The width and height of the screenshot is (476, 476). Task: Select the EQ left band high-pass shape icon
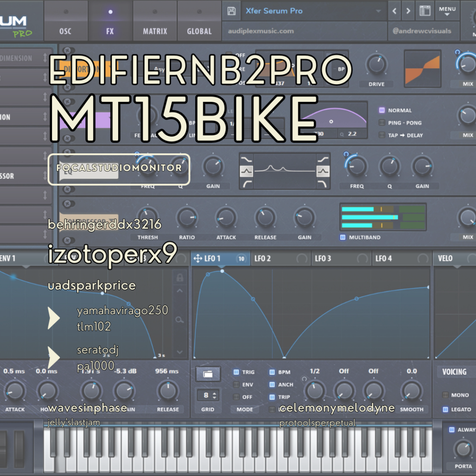click(x=246, y=184)
